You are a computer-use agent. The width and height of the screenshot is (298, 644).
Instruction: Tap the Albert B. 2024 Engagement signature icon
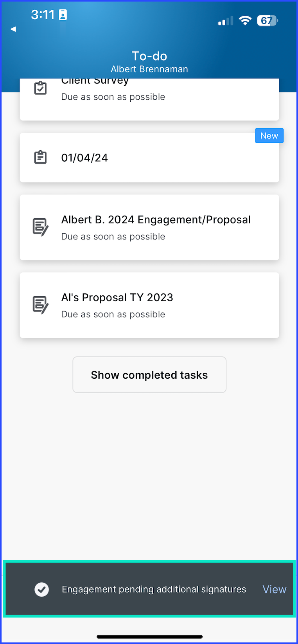[41, 227]
